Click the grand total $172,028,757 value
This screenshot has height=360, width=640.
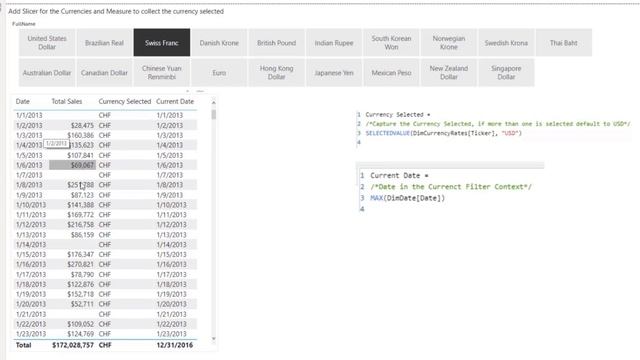pos(73,345)
